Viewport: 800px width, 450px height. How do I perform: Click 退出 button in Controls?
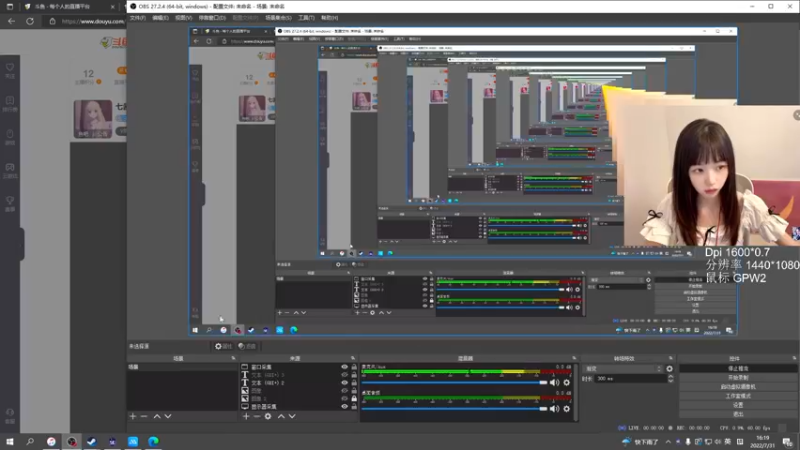click(x=738, y=414)
